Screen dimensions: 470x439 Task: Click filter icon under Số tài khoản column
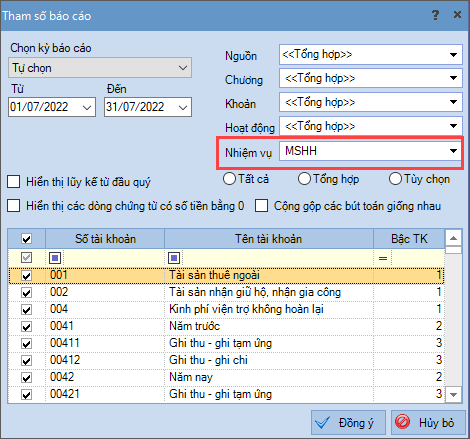tap(55, 258)
